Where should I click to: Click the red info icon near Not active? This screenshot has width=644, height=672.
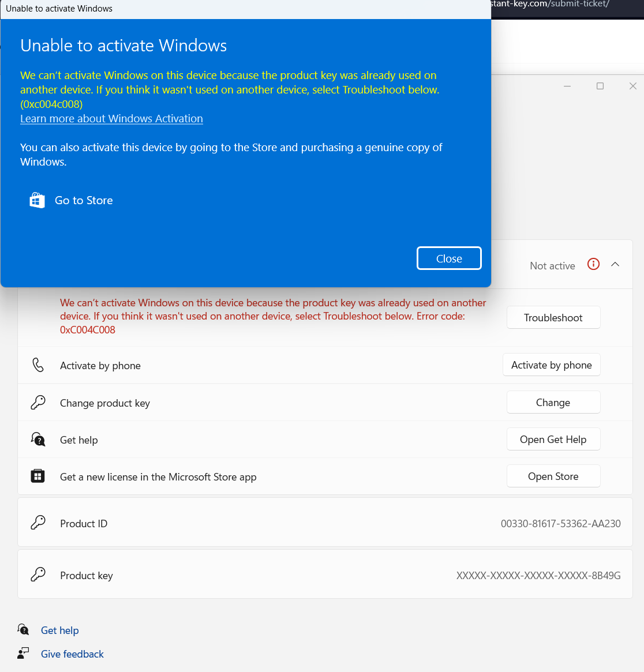click(593, 264)
